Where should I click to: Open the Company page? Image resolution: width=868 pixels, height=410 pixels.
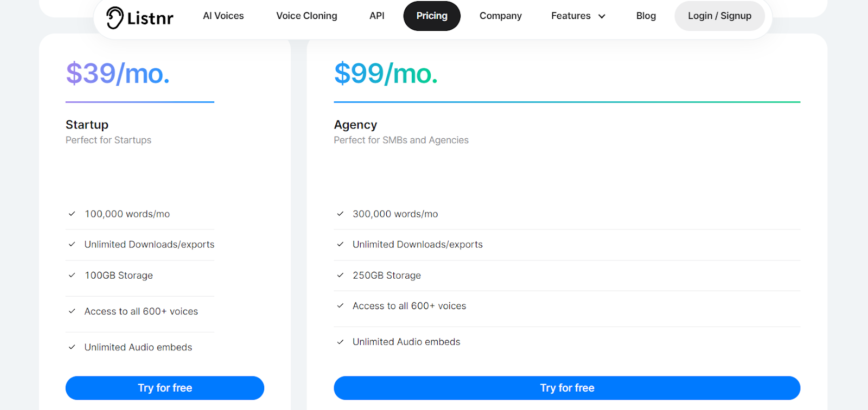[x=500, y=16]
